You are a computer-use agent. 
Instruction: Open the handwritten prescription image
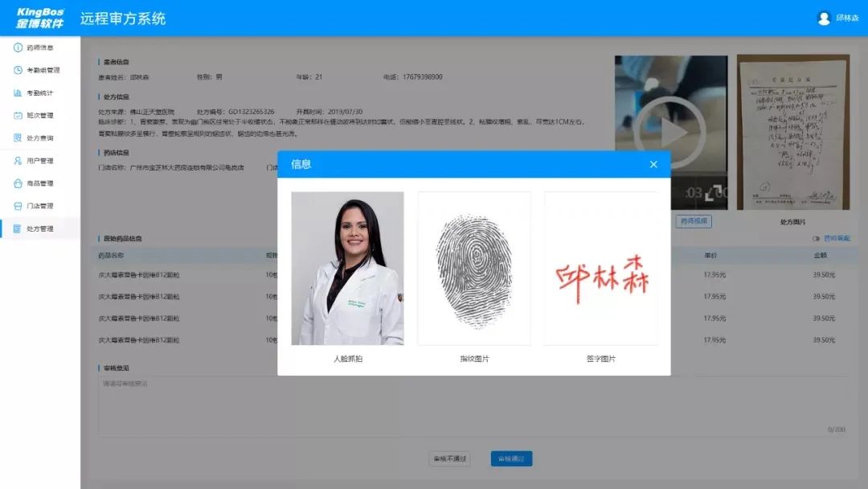[x=792, y=132]
